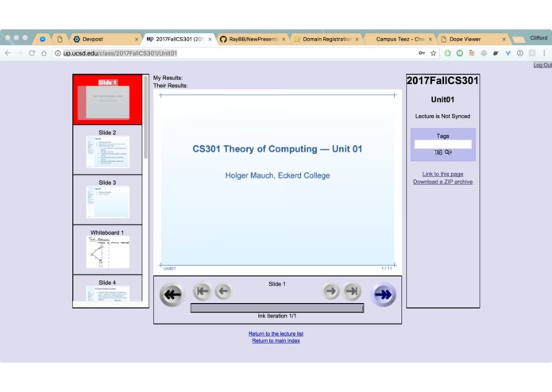The image size is (552, 392).
Task: Click the address bar URL
Action: click(x=120, y=53)
